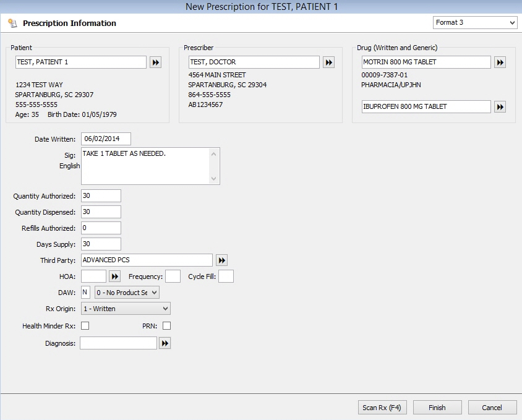Open the Rx Origin dropdown

pos(126,309)
